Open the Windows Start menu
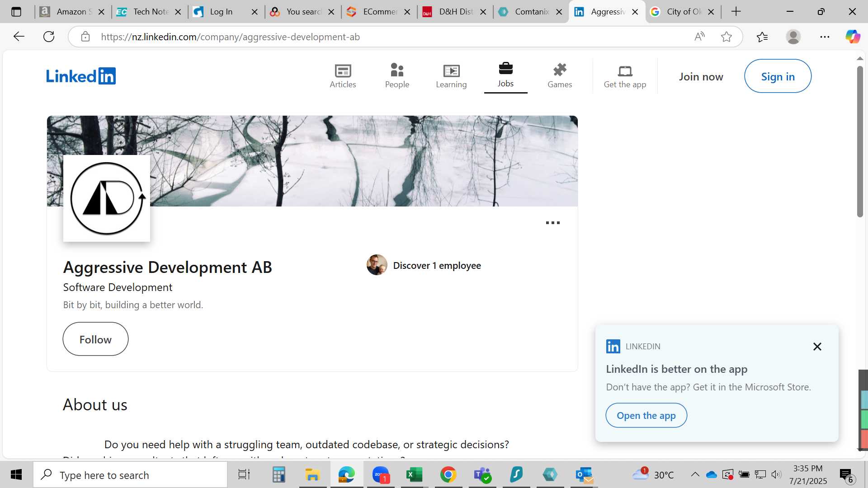The height and width of the screenshot is (488, 868). tap(16, 474)
